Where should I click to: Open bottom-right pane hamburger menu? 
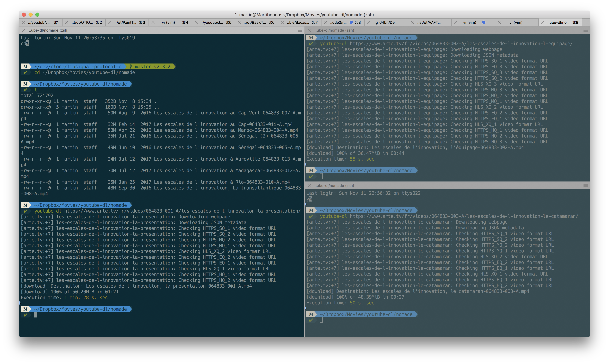click(x=585, y=186)
